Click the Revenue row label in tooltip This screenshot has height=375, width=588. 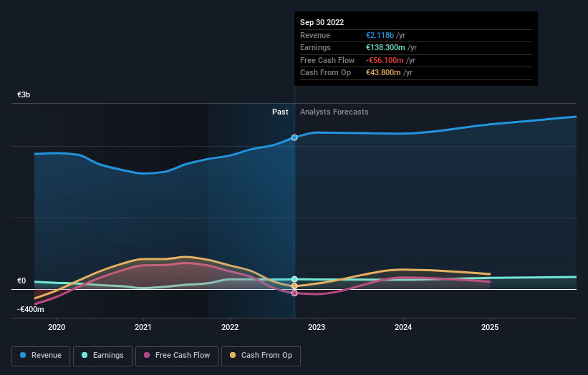click(315, 35)
